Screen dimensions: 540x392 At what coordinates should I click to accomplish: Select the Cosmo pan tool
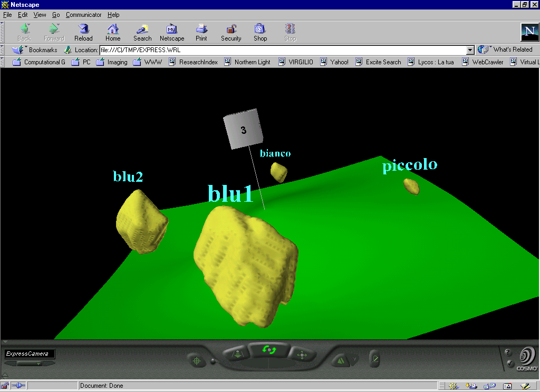(302, 355)
